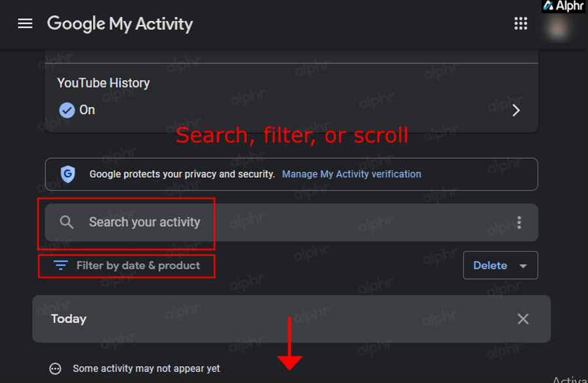
Task: Dismiss the Today activity group
Action: point(523,319)
